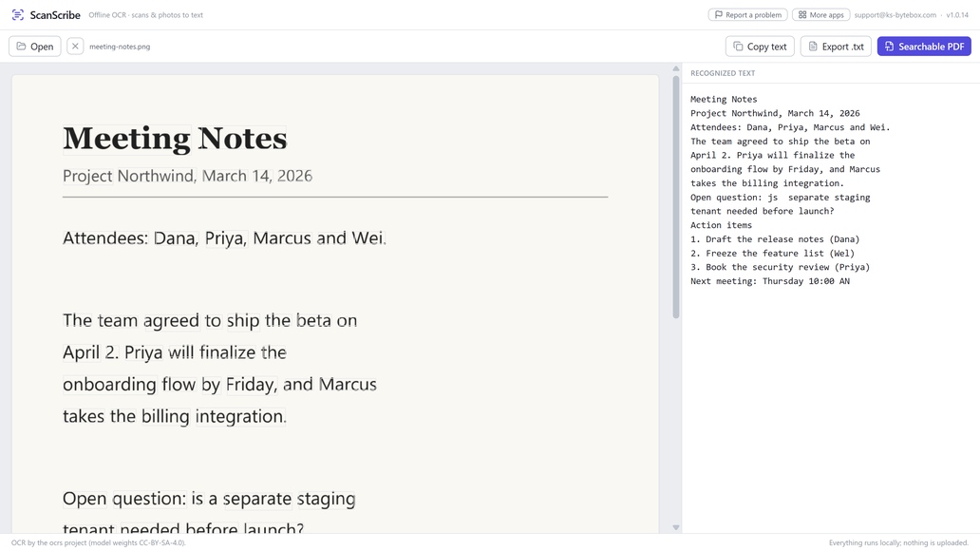Click the meeting-notes.png file name
Viewport: 980px width, 551px height.
120,47
